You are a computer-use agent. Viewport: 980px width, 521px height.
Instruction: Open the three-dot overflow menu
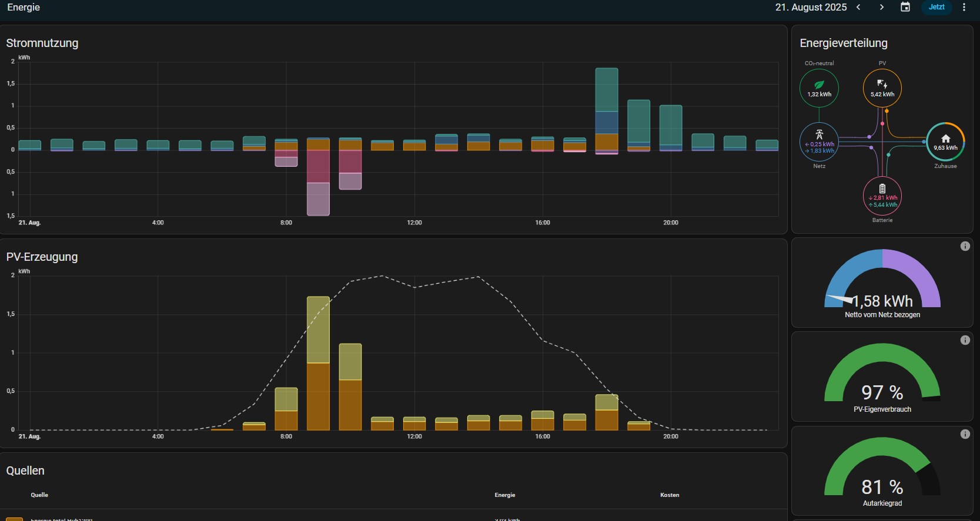click(x=964, y=7)
